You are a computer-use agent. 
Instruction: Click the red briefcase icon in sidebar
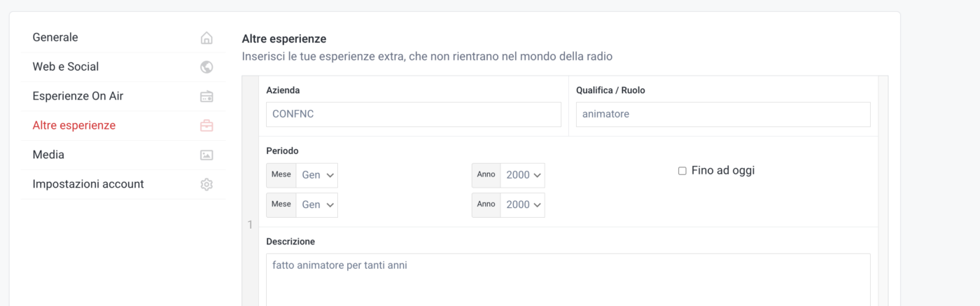point(206,126)
